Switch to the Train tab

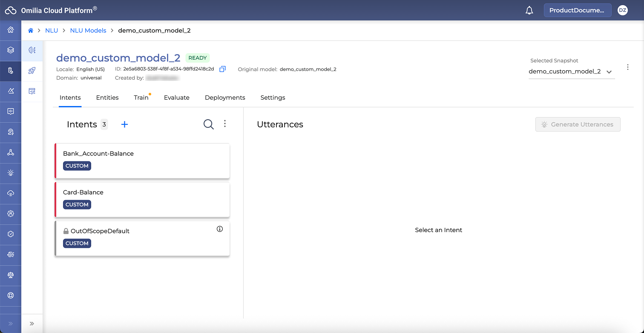[x=141, y=98]
